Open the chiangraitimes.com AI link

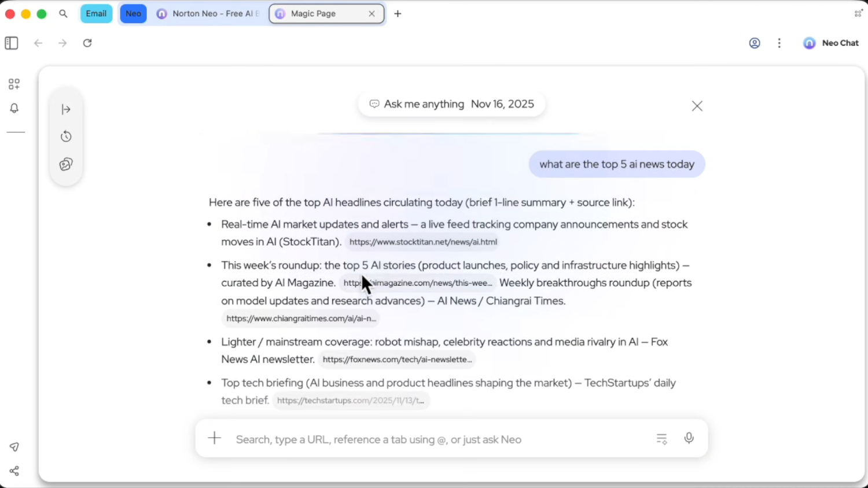[x=301, y=319]
